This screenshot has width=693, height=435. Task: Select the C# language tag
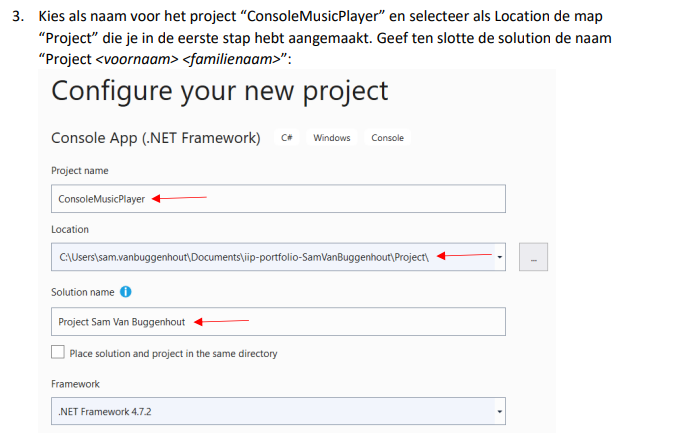[x=287, y=137]
